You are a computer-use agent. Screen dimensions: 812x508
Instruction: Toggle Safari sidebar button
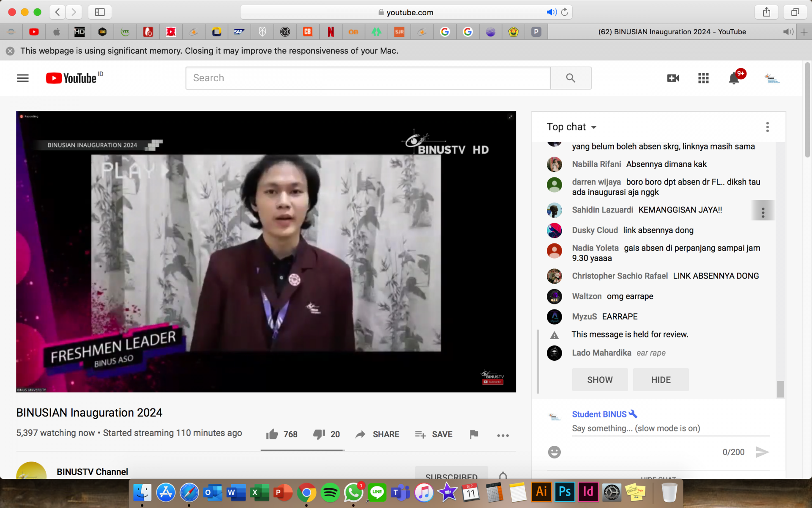tap(100, 12)
